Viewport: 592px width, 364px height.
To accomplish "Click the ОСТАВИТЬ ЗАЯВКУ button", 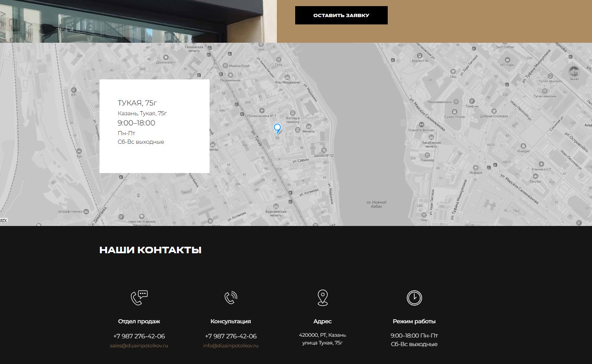I will pos(341,15).
